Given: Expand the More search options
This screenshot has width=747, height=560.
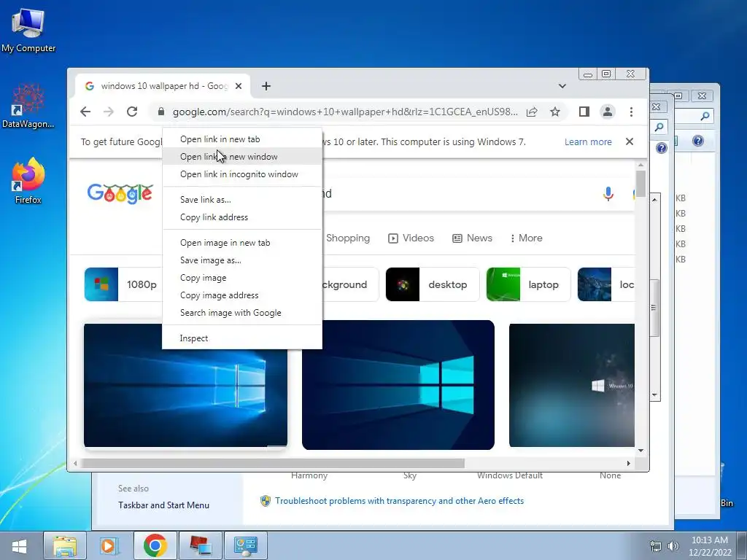Looking at the screenshot, I should 526,238.
